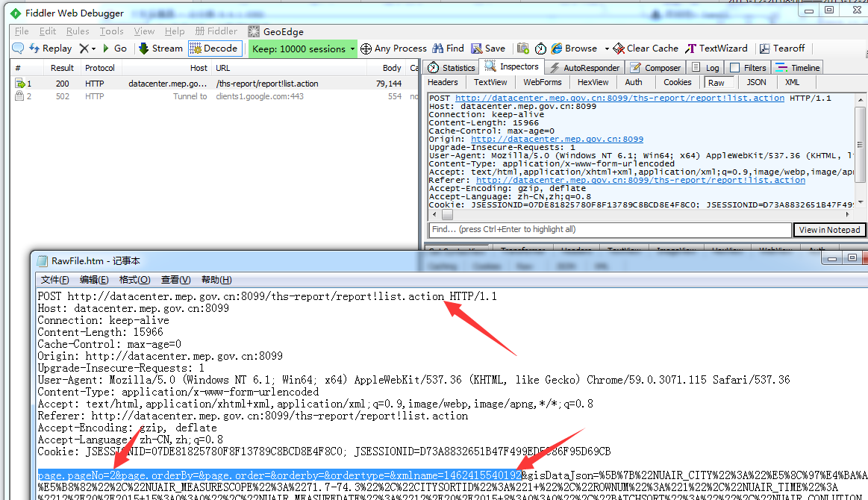Open the File menu in Fiddler
868x500 pixels.
click(x=22, y=31)
